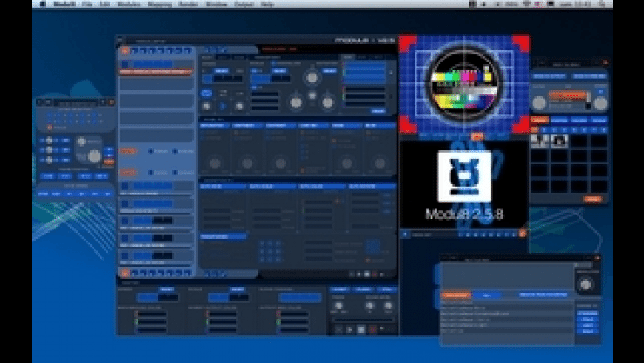Image resolution: width=644 pixels, height=363 pixels.
Task: Click the orange first tab of the media set
Action: 540,120
